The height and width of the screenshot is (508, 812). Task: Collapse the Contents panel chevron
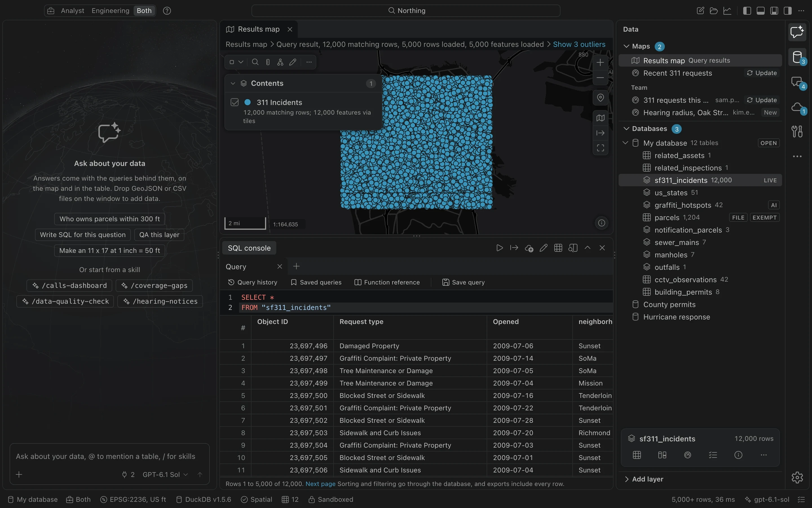click(233, 83)
